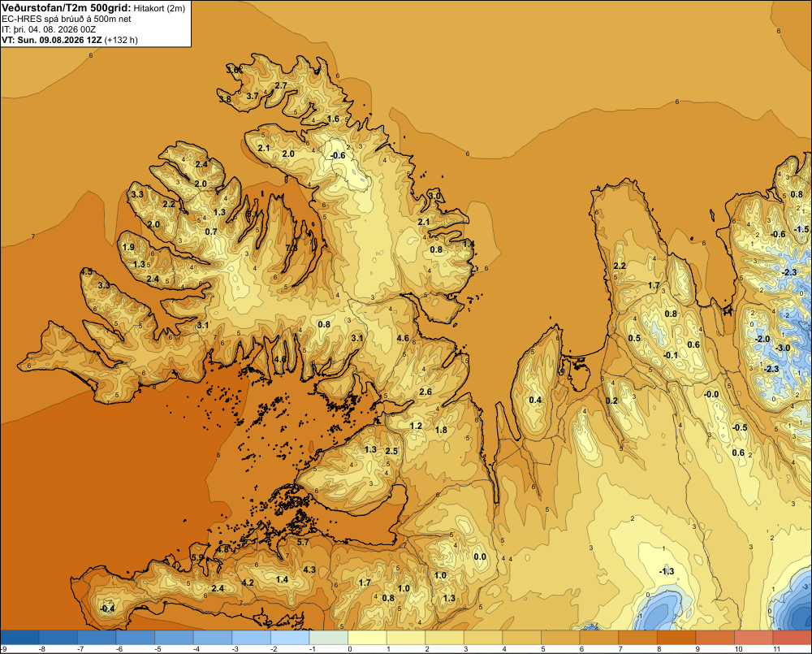Select the pale green swatch between -1 and 0

click(x=329, y=637)
